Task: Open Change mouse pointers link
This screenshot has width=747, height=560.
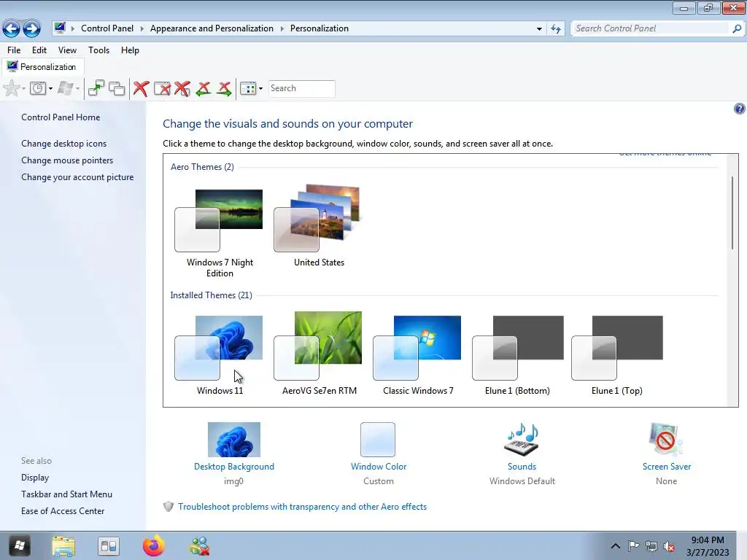Action: pos(67,160)
